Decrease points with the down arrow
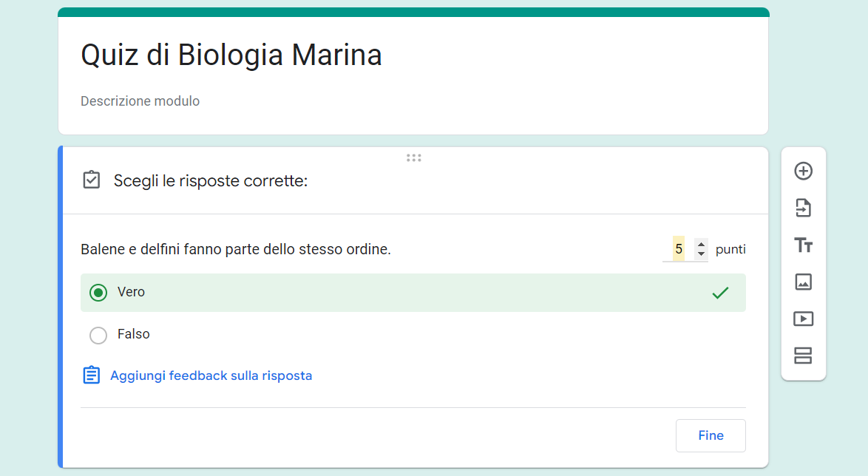Image resolution: width=868 pixels, height=476 pixels. coord(701,254)
